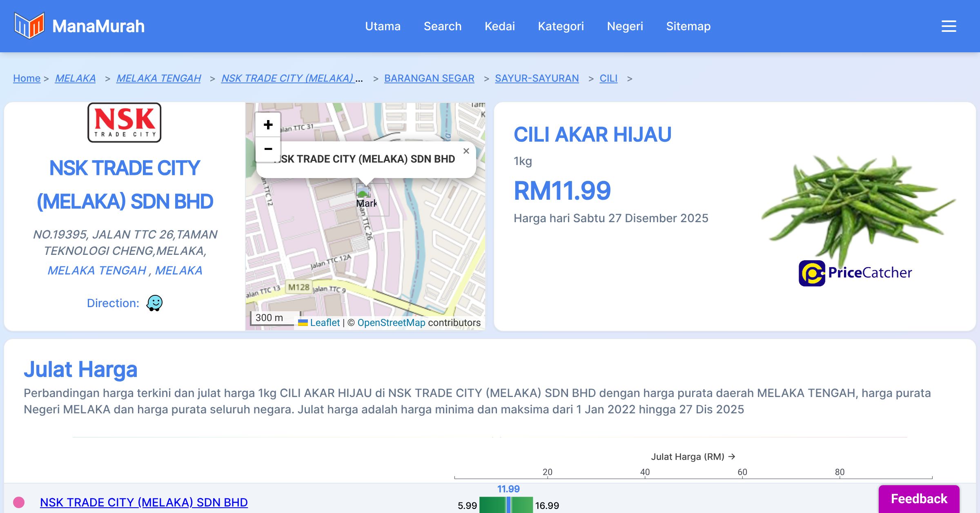This screenshot has height=513, width=980.
Task: Open the Search page
Action: [442, 26]
